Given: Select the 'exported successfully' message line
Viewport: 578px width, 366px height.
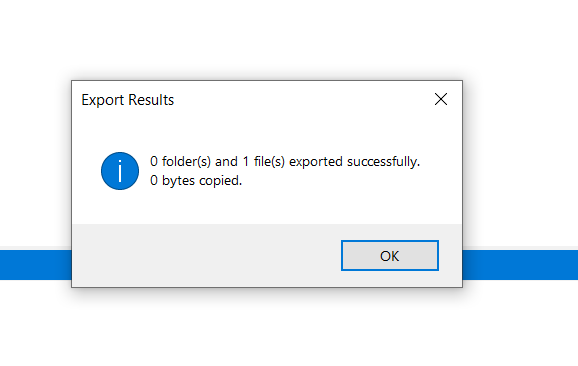Looking at the screenshot, I should [285, 161].
